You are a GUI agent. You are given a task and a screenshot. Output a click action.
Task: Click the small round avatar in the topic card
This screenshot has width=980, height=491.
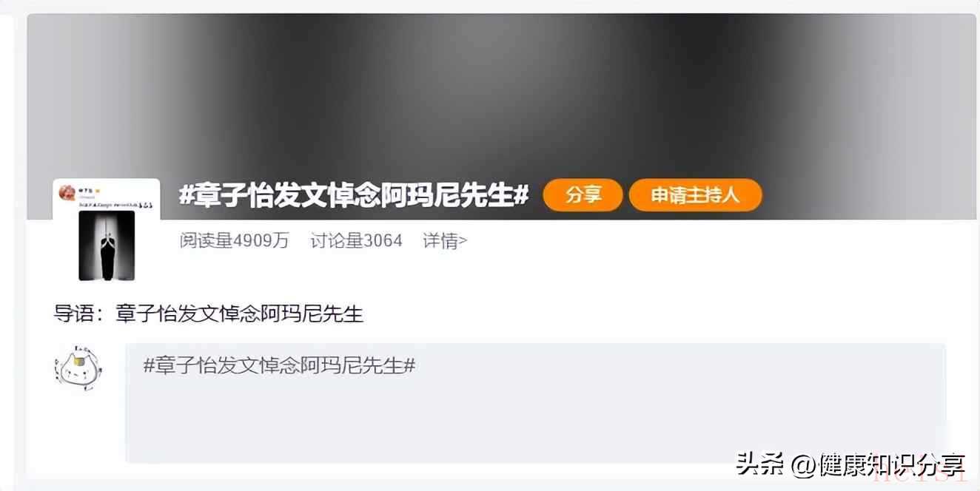point(67,193)
